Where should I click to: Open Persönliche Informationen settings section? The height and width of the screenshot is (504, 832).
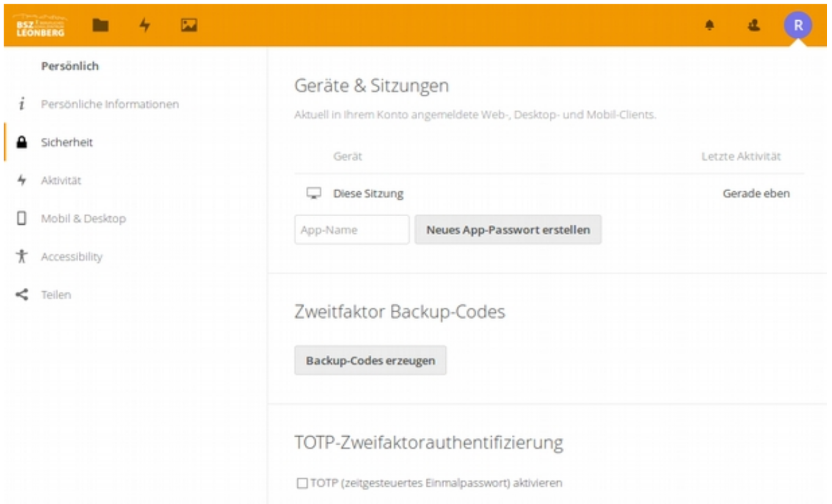[x=110, y=104]
